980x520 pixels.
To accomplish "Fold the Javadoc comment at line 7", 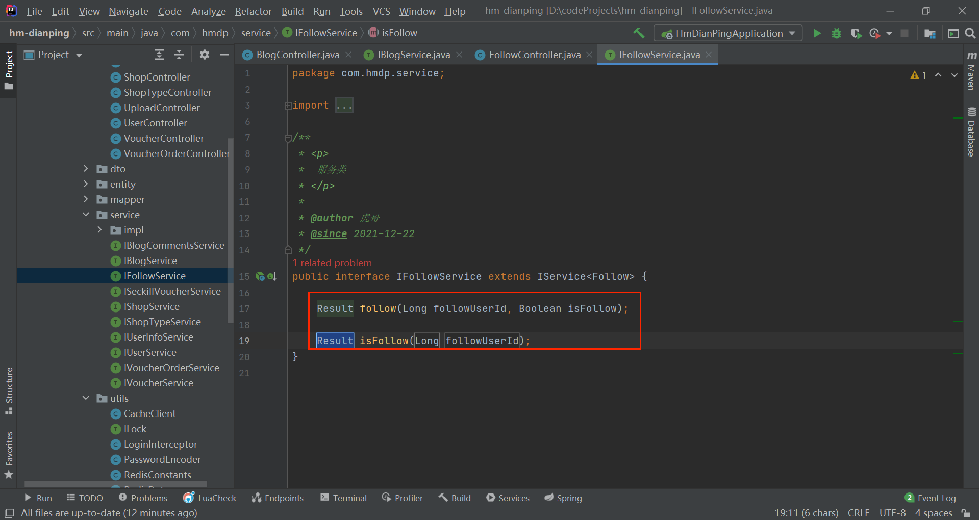I will coord(288,138).
